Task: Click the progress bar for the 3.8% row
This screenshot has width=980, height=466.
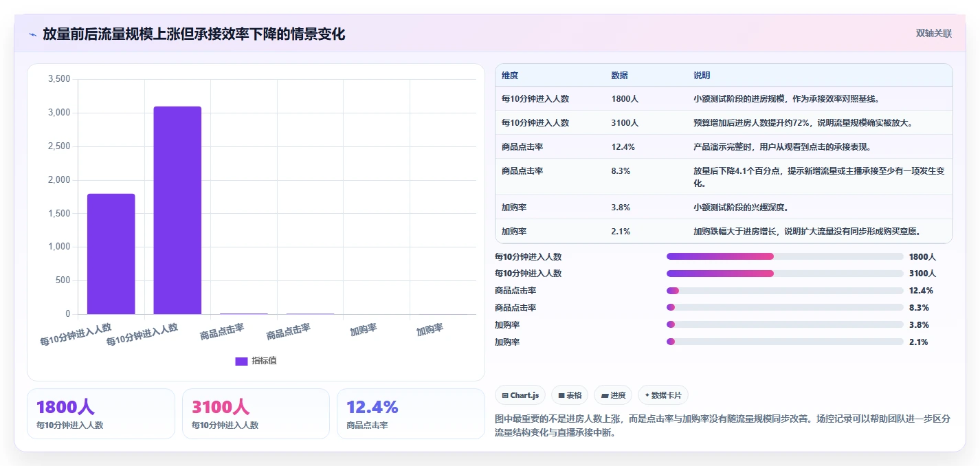Action: [x=785, y=324]
